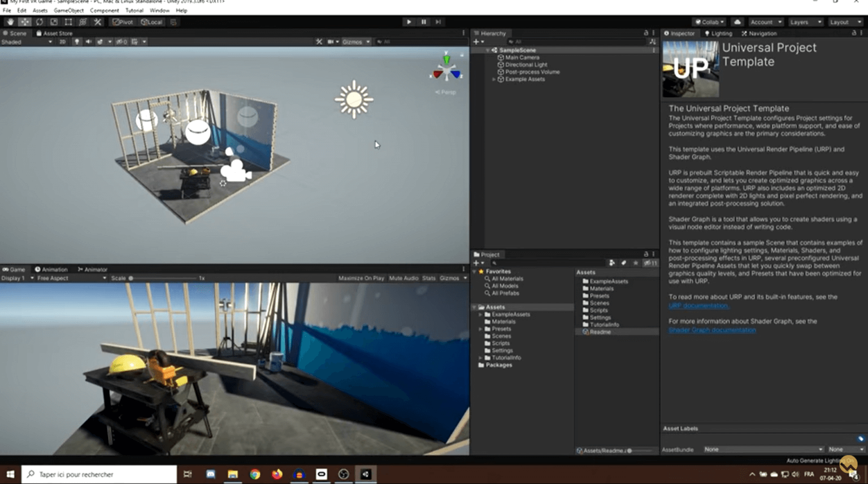The width and height of the screenshot is (868, 484).
Task: Click the Play button
Action: [409, 22]
